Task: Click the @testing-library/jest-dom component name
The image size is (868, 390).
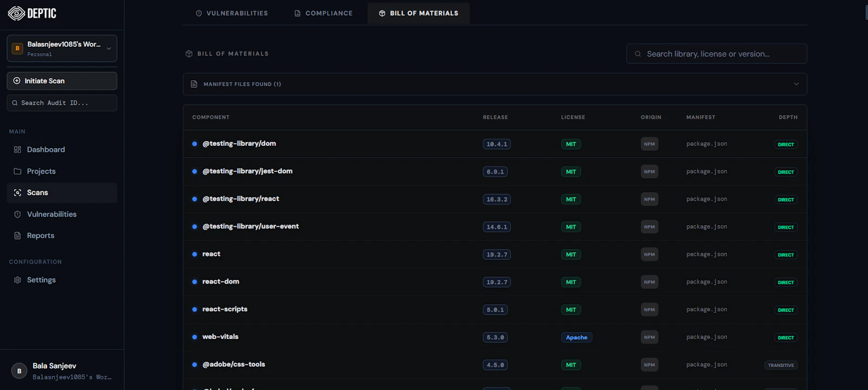Action: [247, 171]
